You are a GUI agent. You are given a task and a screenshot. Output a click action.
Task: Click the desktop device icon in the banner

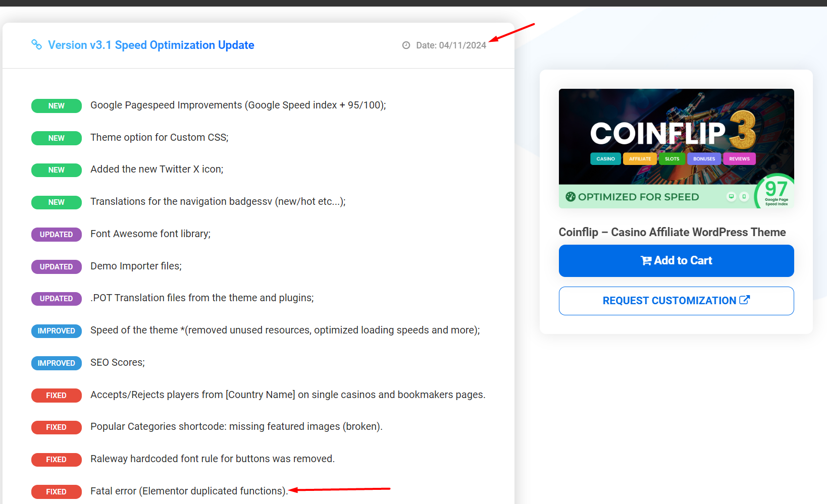tap(731, 197)
